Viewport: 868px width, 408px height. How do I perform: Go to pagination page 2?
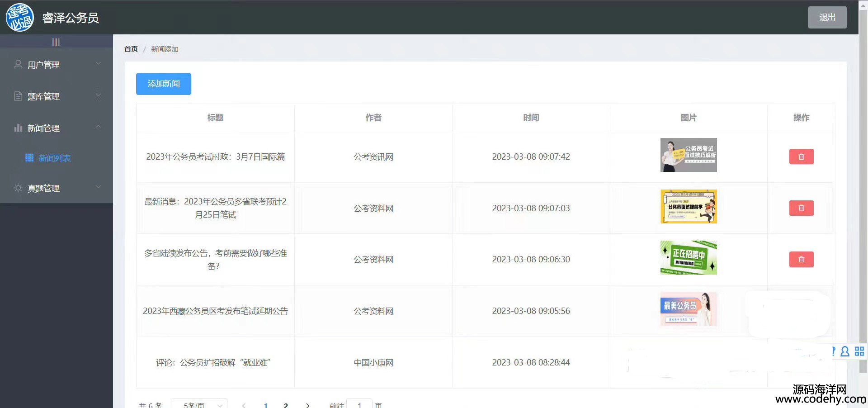point(286,405)
